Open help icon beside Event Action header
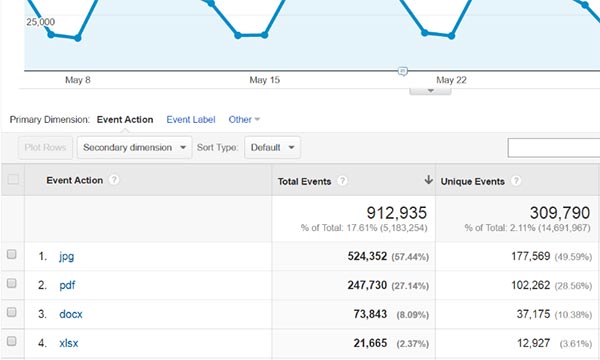 (114, 180)
